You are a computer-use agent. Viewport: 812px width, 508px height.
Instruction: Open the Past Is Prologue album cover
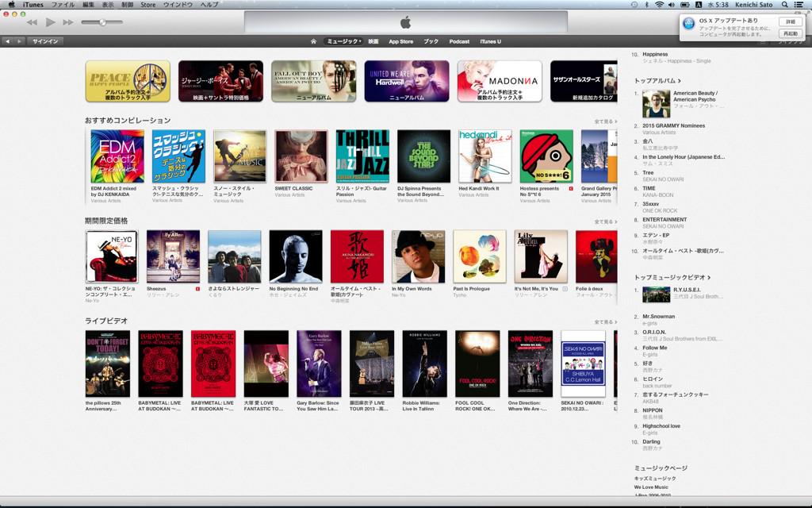coord(480,256)
